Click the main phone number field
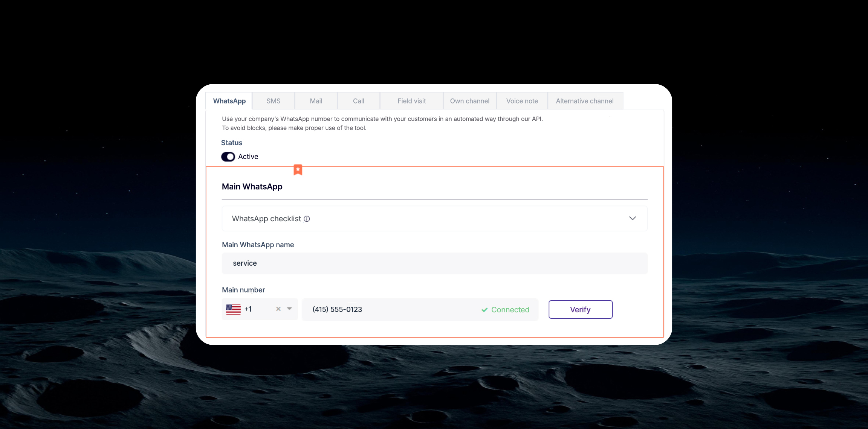The height and width of the screenshot is (429, 868). point(392,309)
